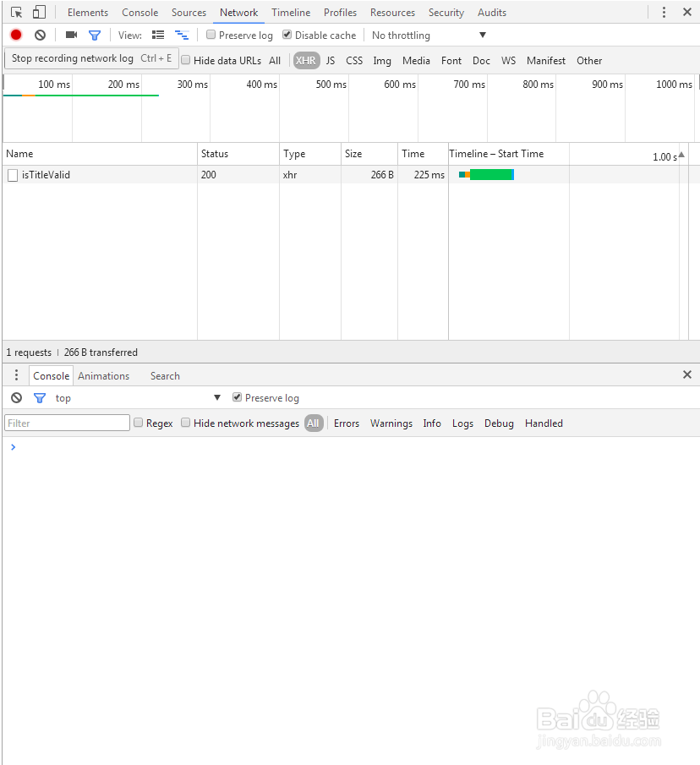The height and width of the screenshot is (765, 700).
Task: Click the isTitleValid row file icon
Action: [x=13, y=175]
